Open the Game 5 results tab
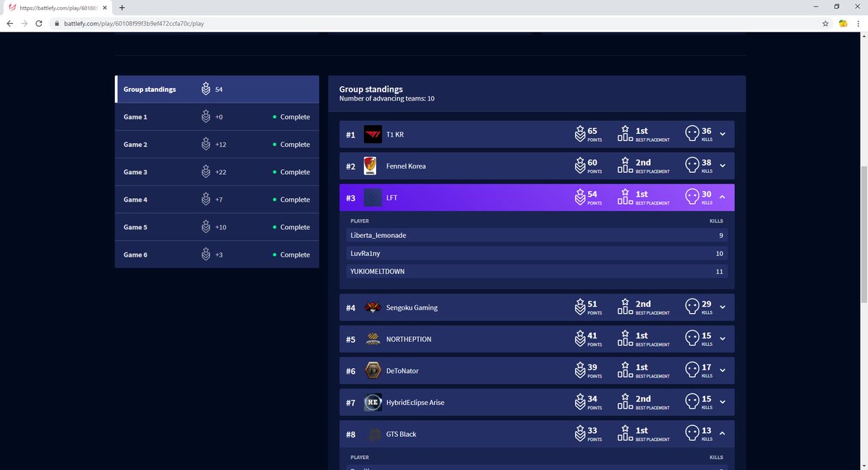The width and height of the screenshot is (868, 470). tap(217, 227)
